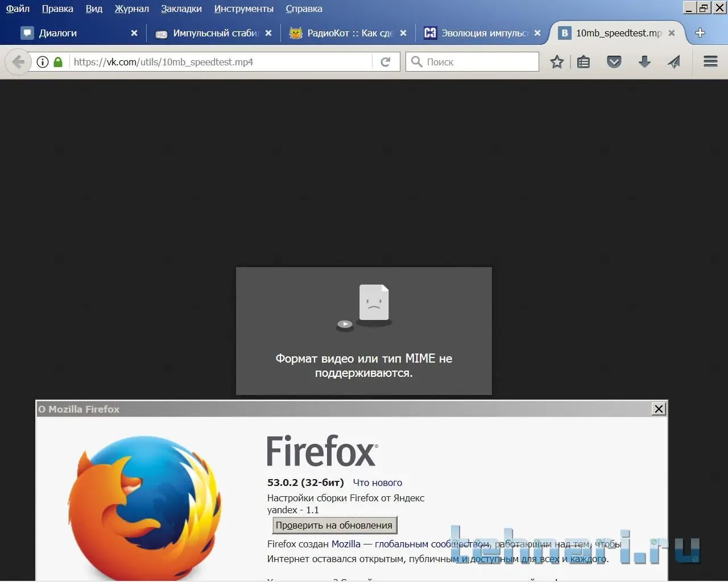Screen dimensions: 728x582
Task: Show bookmarks list icon
Action: coord(584,62)
